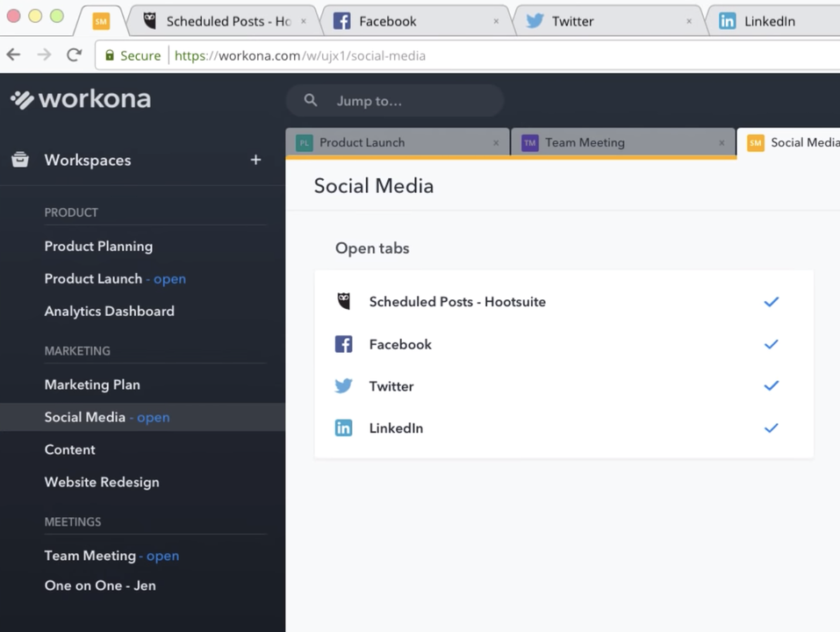Switch to the LinkedIn browser tab
840x632 pixels.
pyautogui.click(x=774, y=21)
